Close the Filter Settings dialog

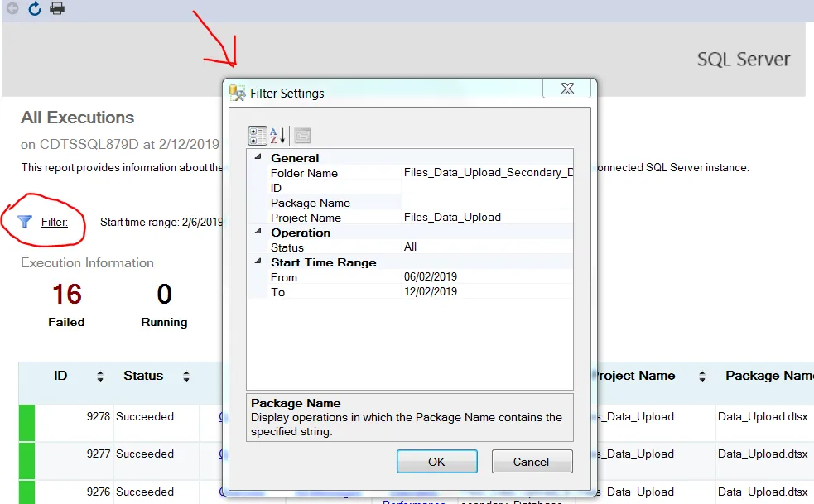coord(567,89)
